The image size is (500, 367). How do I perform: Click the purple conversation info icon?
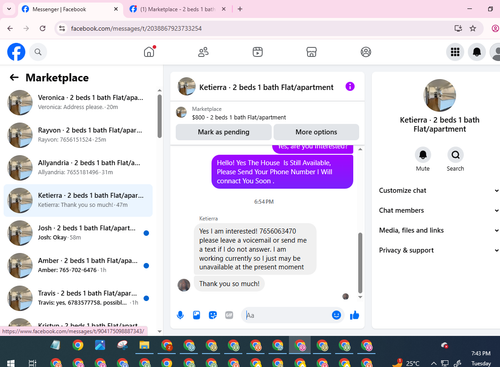(x=350, y=87)
